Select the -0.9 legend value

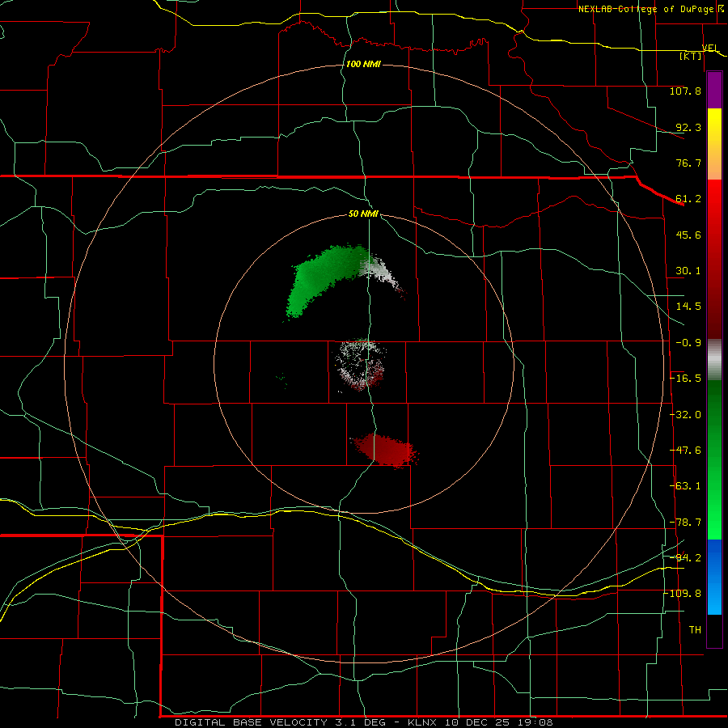pos(688,343)
